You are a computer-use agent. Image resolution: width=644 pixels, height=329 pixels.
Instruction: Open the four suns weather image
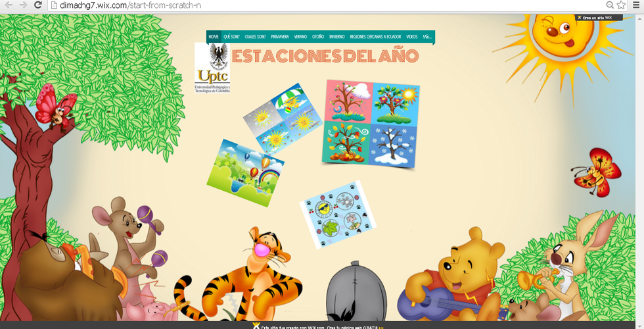(283, 118)
